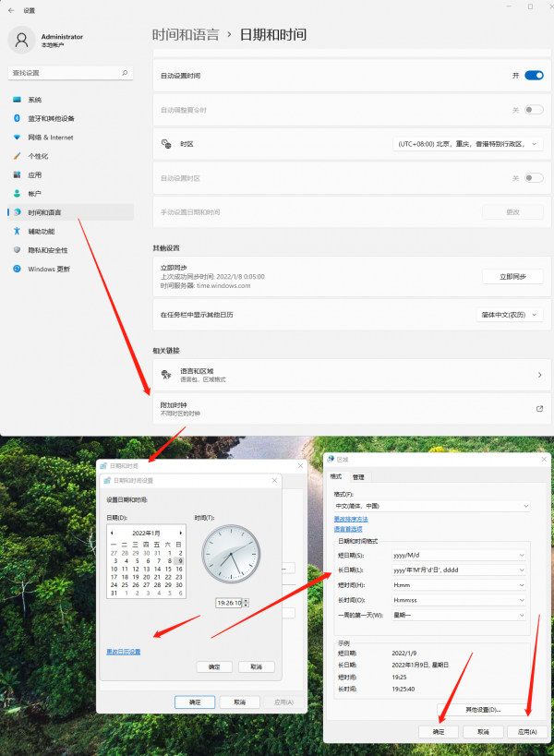Click the globe icon in 区域 dialog title
Viewport: 554px width, 756px height.
point(331,459)
